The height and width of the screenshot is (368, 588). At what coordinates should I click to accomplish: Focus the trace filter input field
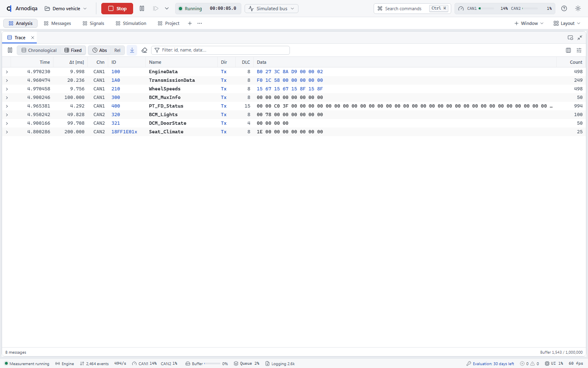tap(220, 50)
